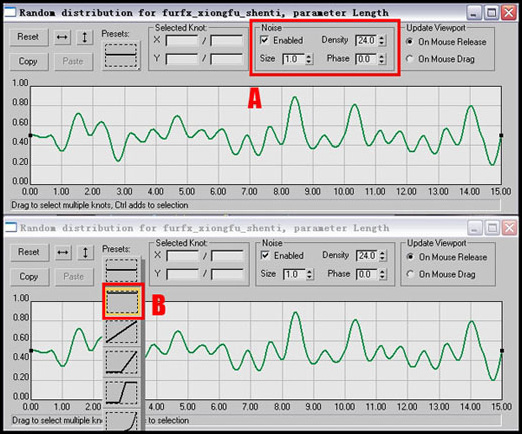Increase Density with spinner up, bottom window
522x434 pixels.
pos(383,253)
